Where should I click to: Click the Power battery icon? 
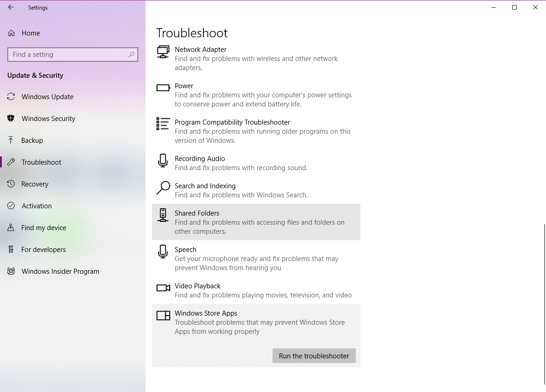[163, 88]
